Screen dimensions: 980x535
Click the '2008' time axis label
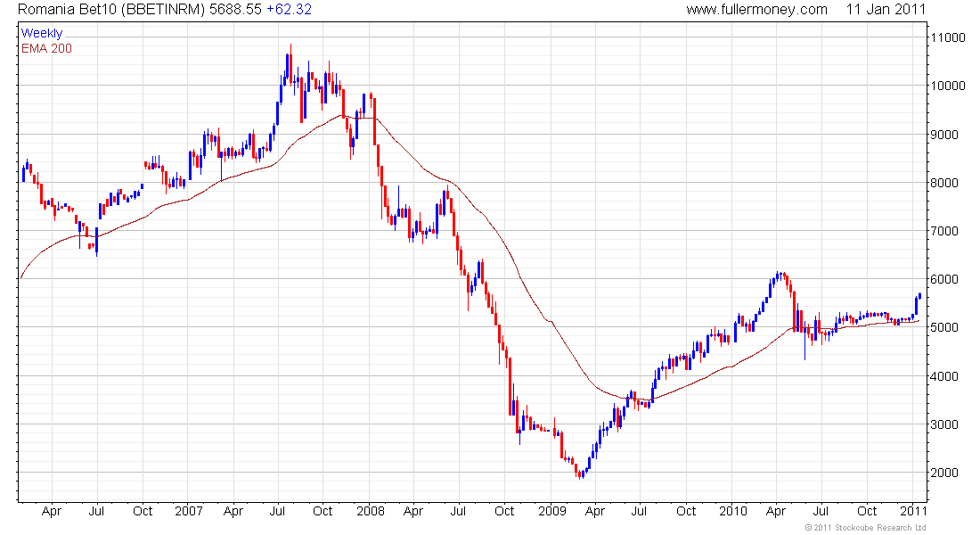371,511
